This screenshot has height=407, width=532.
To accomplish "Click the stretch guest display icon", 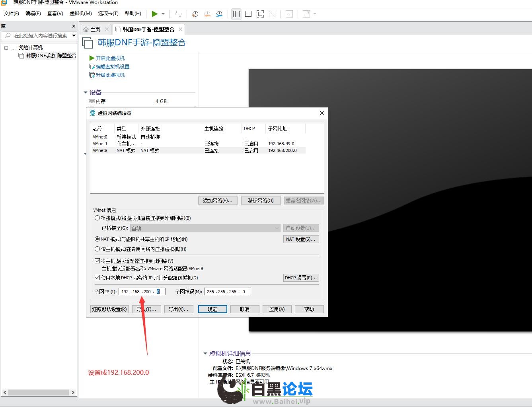I will click(x=306, y=14).
